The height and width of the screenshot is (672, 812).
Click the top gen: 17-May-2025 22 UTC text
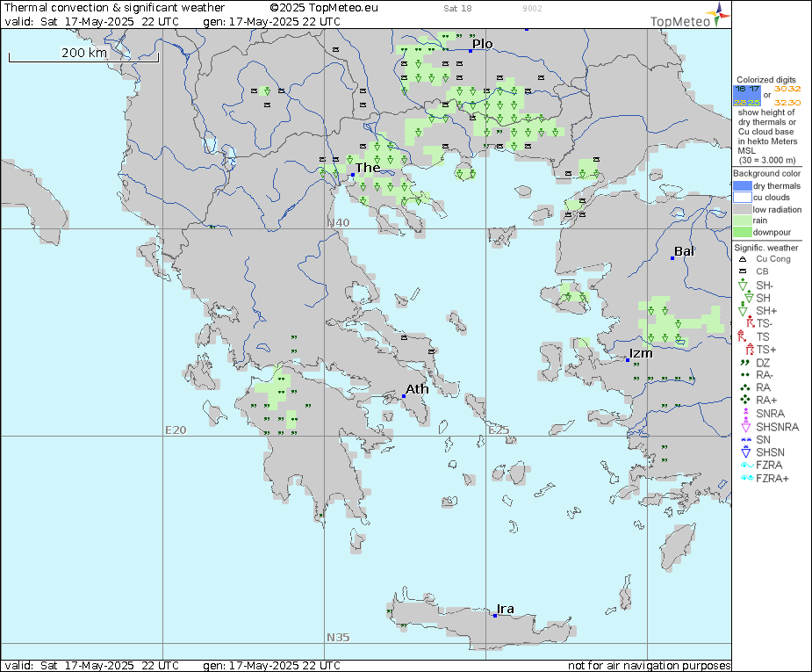pos(271,22)
